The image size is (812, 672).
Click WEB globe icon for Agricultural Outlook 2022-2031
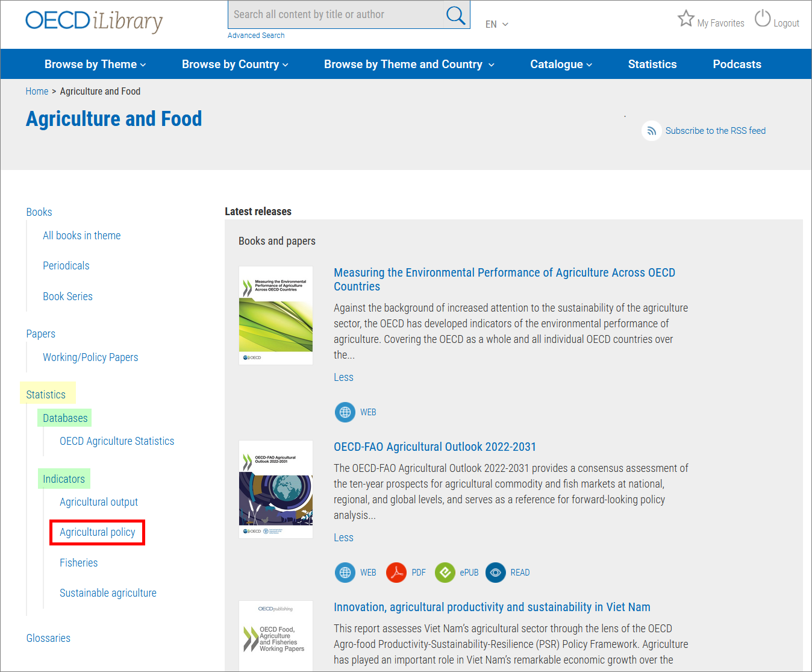click(345, 573)
